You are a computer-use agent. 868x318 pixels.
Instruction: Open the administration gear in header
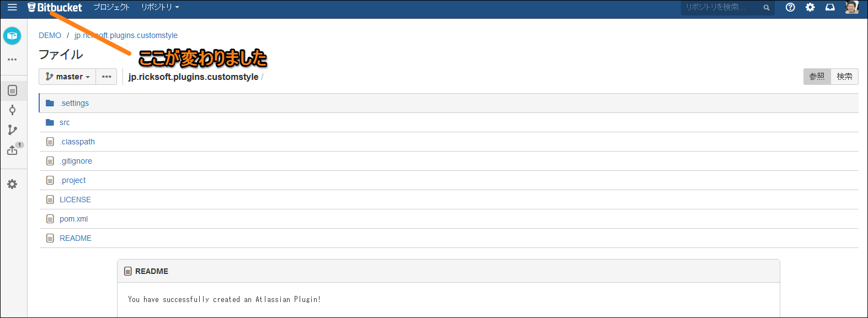coord(810,7)
